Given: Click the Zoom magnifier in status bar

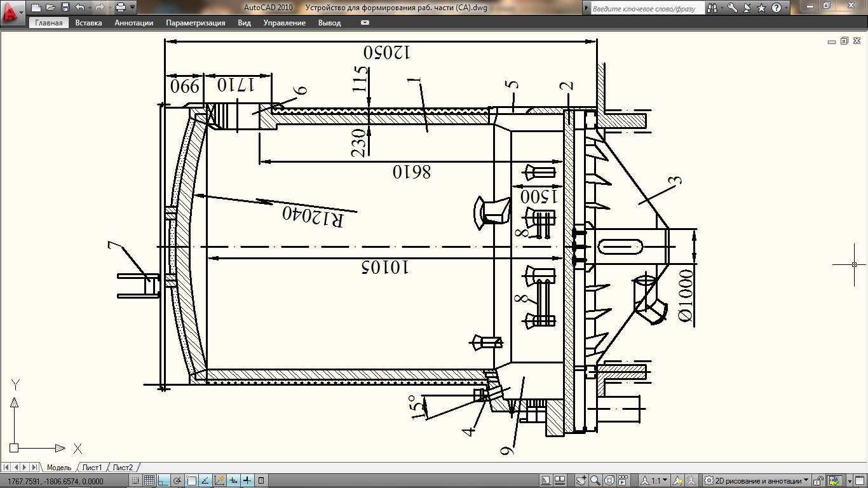Looking at the screenshot, I should point(595,480).
